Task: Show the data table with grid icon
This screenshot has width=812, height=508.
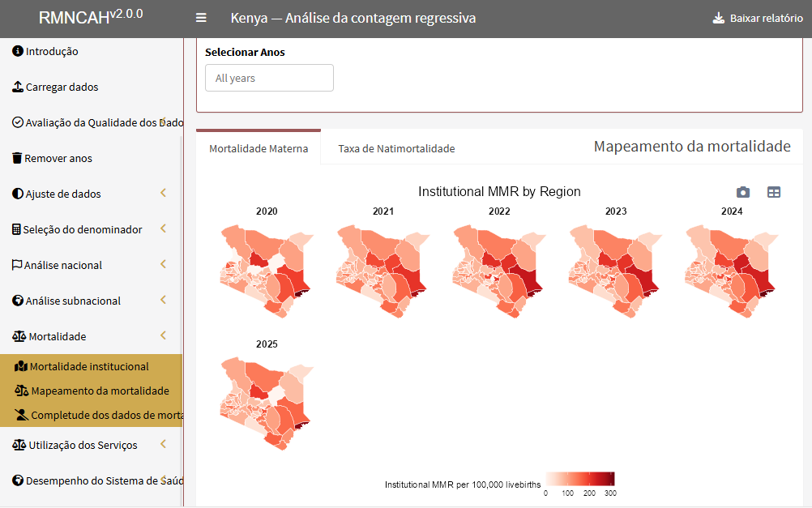Action: click(x=774, y=192)
